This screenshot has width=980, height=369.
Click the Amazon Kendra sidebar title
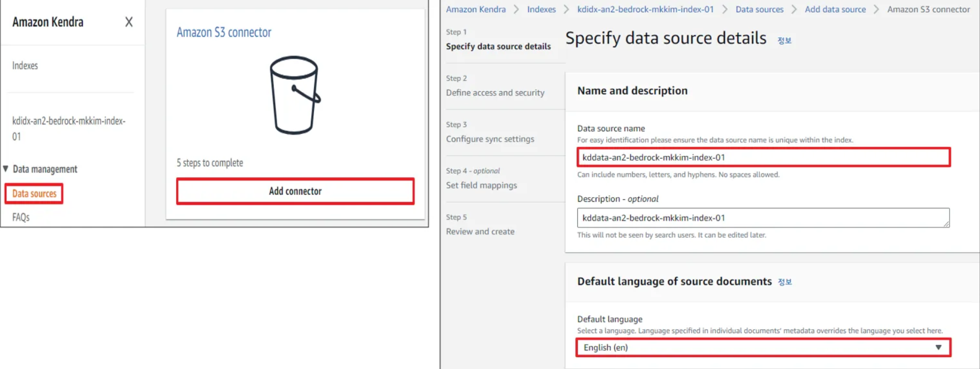point(48,22)
